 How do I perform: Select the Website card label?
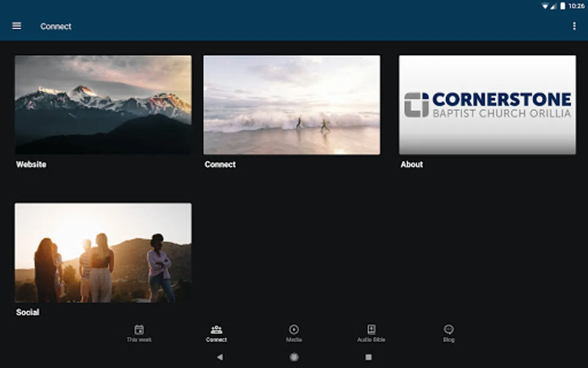coord(31,164)
